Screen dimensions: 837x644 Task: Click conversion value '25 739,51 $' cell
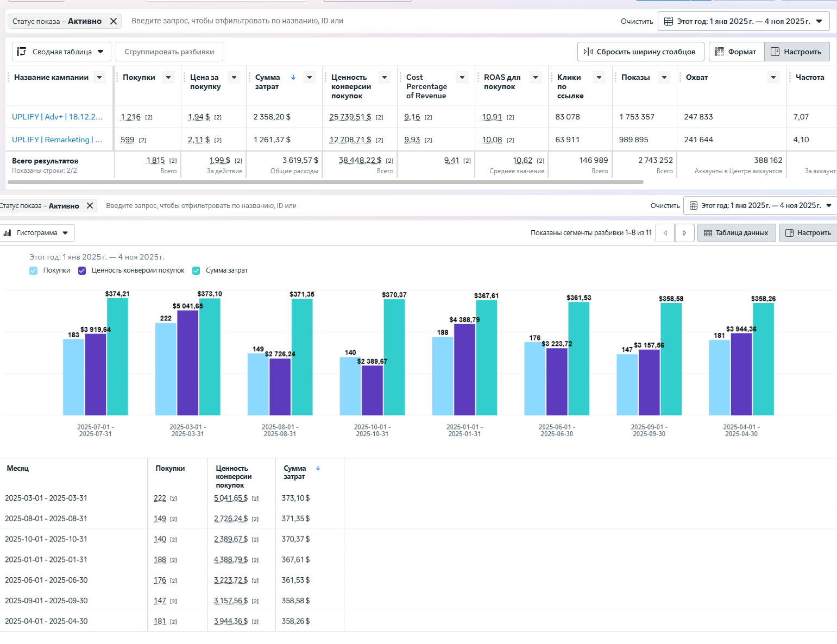pos(350,117)
